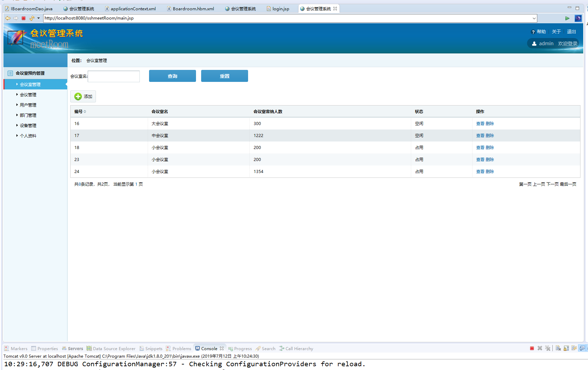Click the refresh page icon
Image resolution: width=588 pixels, height=370 pixels.
[32, 18]
